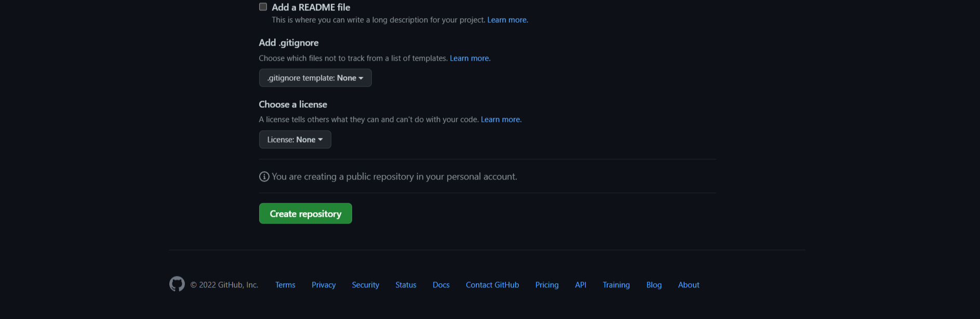Enable the Add a README file checkbox
The image size is (980, 319).
click(263, 7)
